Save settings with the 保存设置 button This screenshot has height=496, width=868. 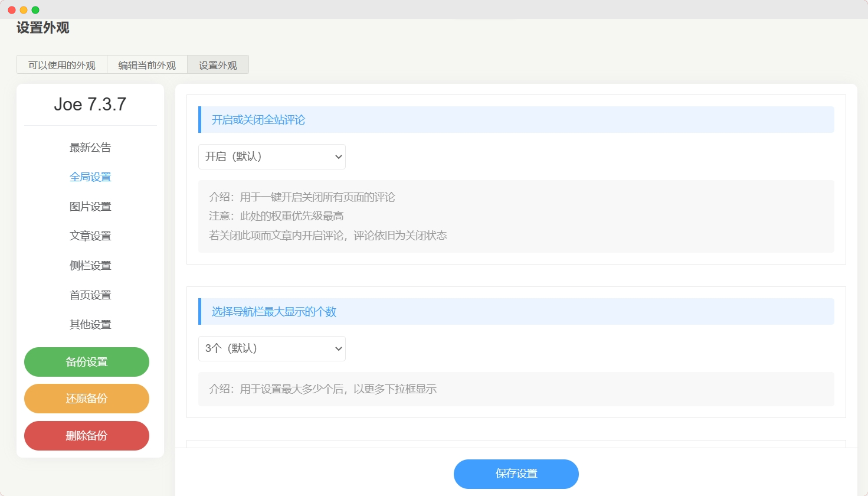(x=516, y=474)
